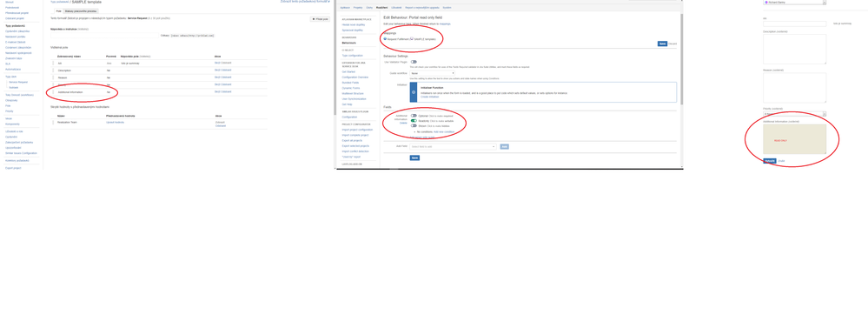868x315 pixels.
Task: Click drag handle of Realization Team row
Action: pyautogui.click(x=54, y=122)
